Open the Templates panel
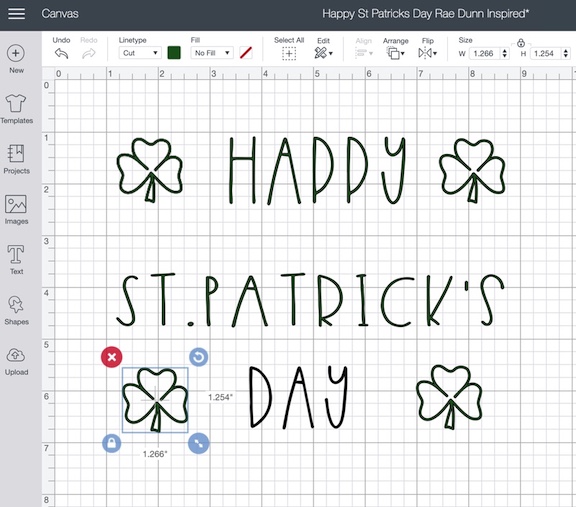The width and height of the screenshot is (576, 507). [16, 103]
